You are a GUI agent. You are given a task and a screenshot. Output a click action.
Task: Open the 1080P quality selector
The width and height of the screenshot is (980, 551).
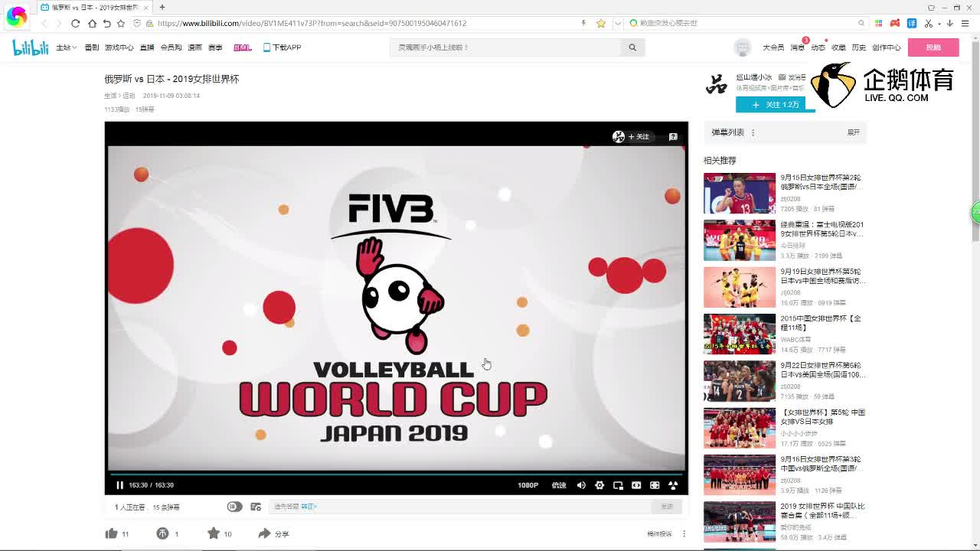tap(528, 485)
